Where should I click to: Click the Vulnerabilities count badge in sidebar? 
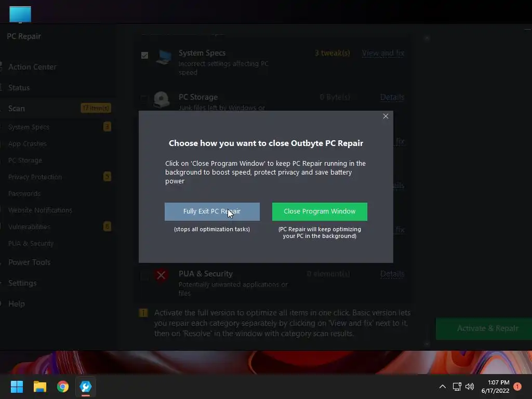pyautogui.click(x=107, y=227)
